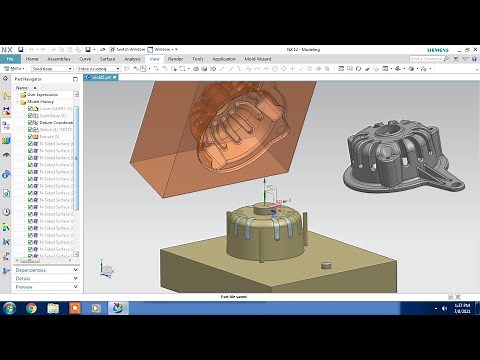
Task: Click the circular Rotate view icon
Action: [358, 69]
